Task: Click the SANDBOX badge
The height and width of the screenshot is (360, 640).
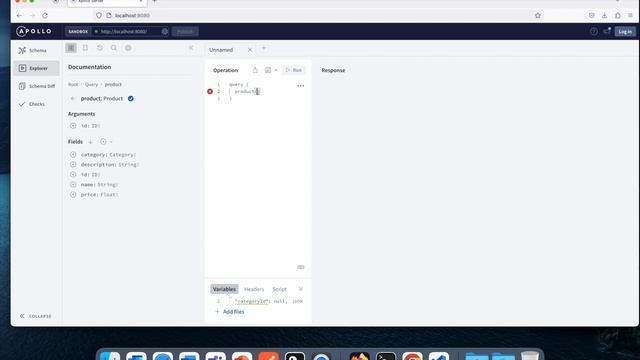Action: [78, 31]
